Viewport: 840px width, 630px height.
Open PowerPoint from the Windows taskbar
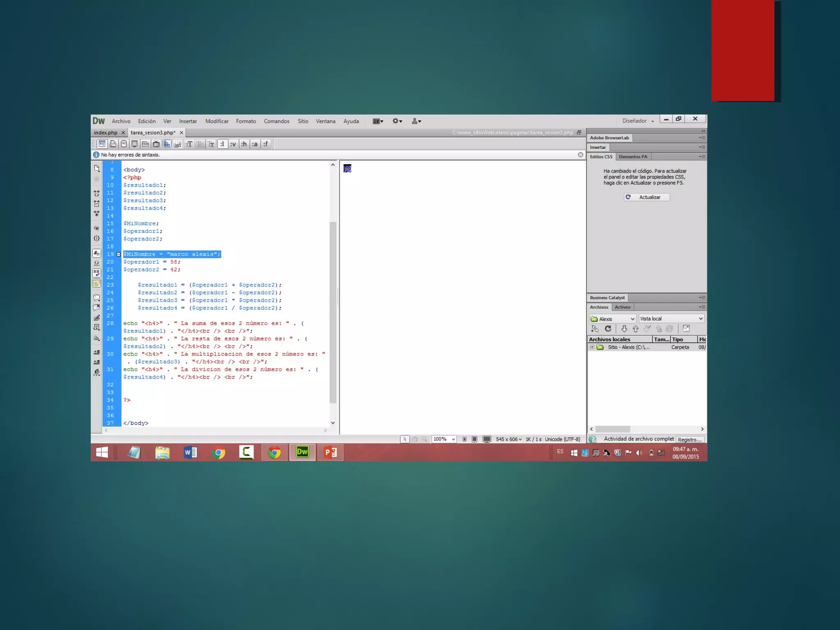pos(330,452)
